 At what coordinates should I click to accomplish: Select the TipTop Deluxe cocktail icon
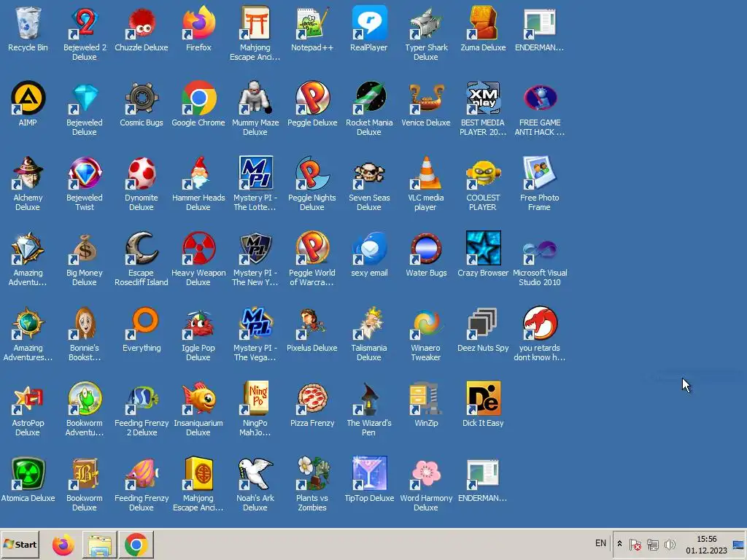368,473
